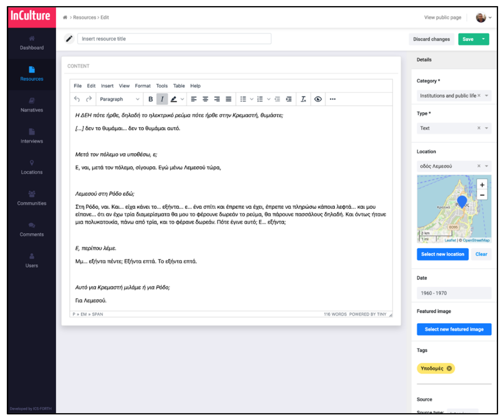Open the Format menu
The width and height of the screenshot is (504, 420).
click(143, 86)
